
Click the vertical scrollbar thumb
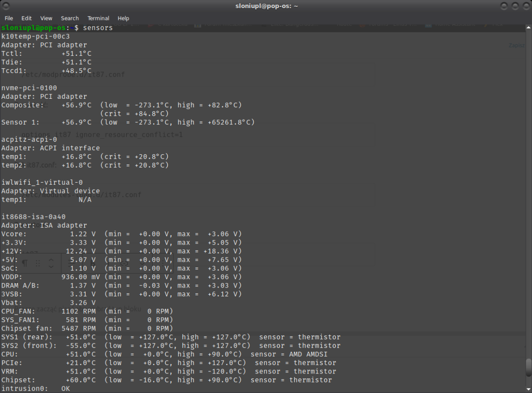pyautogui.click(x=528, y=367)
